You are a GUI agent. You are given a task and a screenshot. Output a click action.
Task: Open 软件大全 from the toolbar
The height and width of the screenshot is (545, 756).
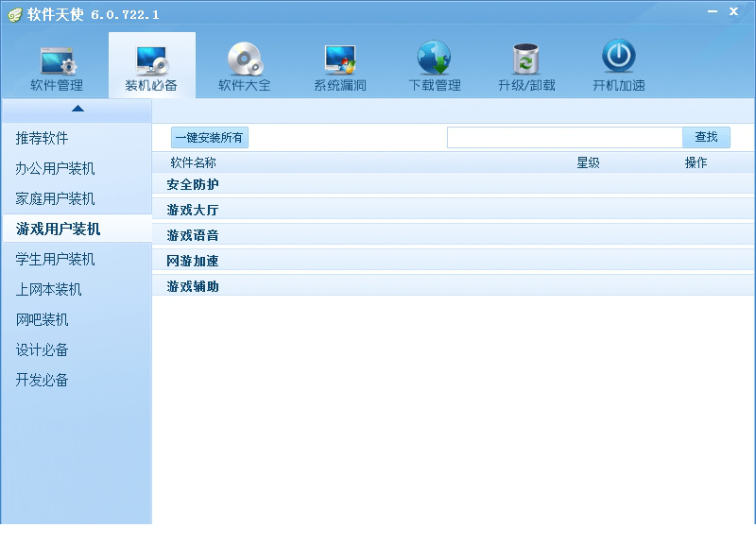coord(244,64)
